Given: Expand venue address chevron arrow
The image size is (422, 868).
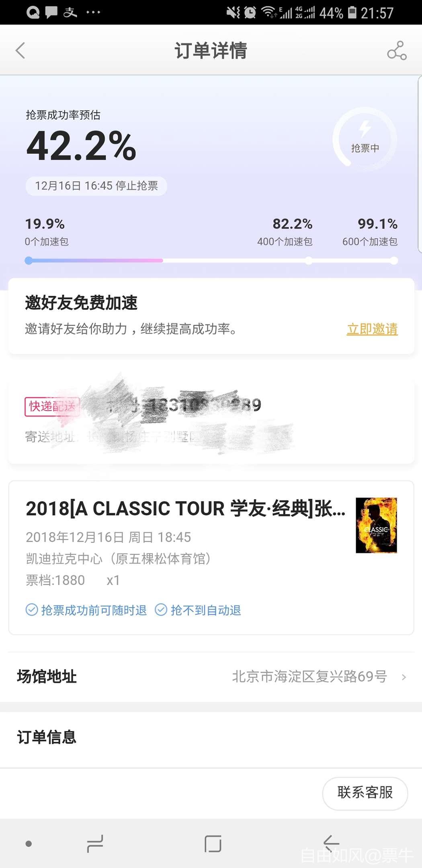Looking at the screenshot, I should (404, 677).
